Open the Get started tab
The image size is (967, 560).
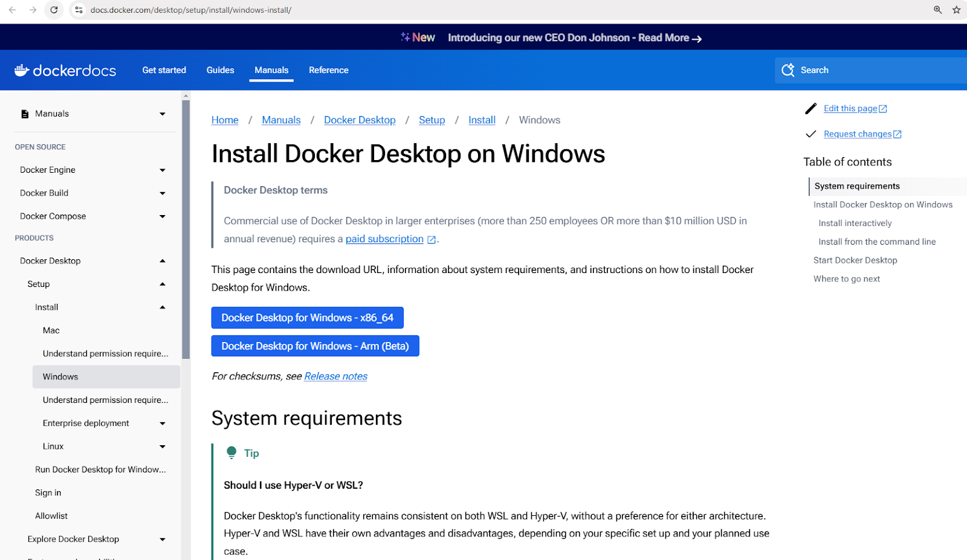pyautogui.click(x=164, y=70)
